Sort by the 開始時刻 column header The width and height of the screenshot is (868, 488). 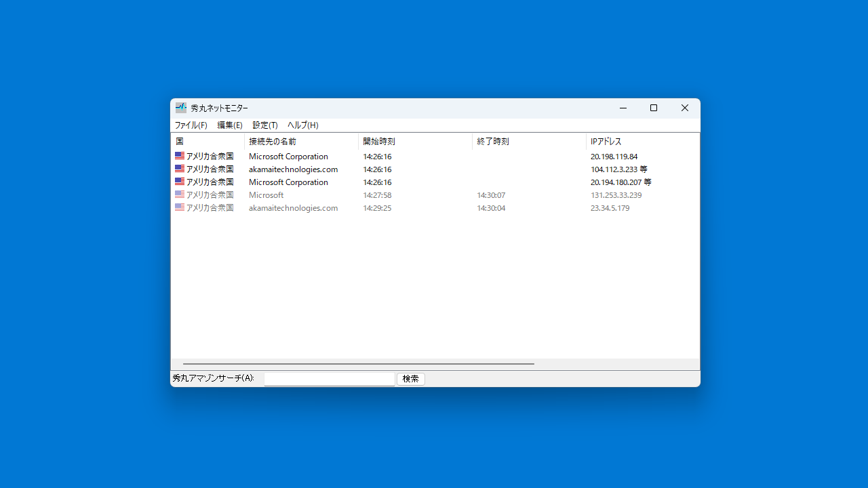[415, 142]
